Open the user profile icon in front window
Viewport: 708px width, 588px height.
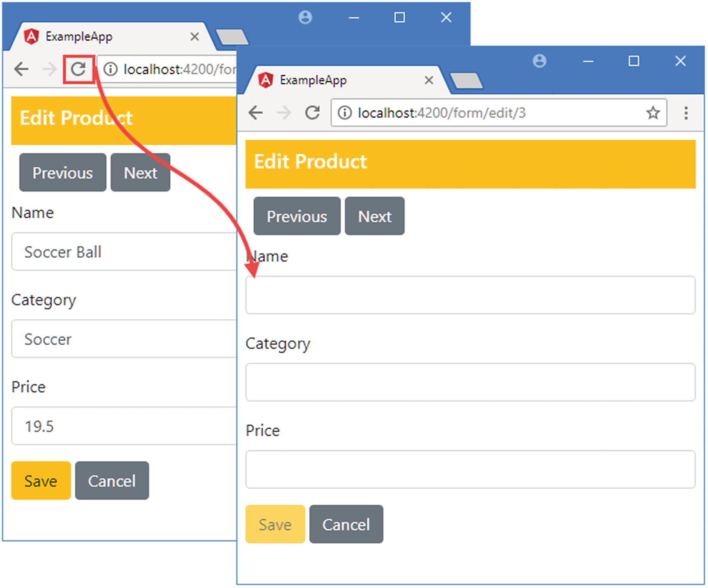539,61
